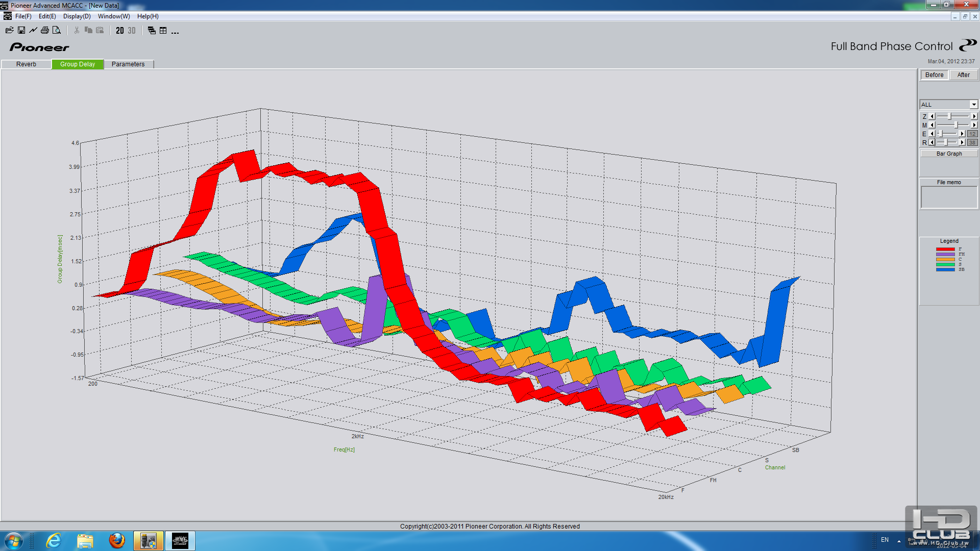Restore the inner document window

[x=965, y=16]
